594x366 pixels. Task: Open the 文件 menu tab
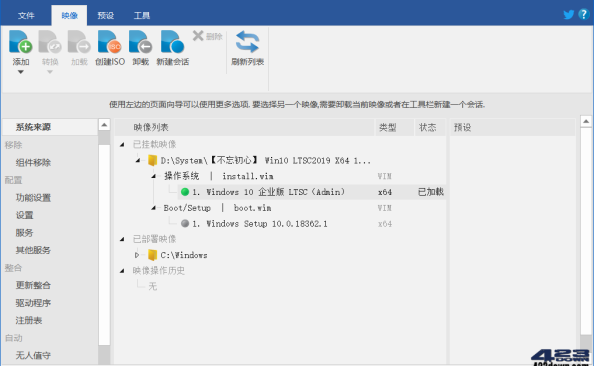(x=26, y=16)
